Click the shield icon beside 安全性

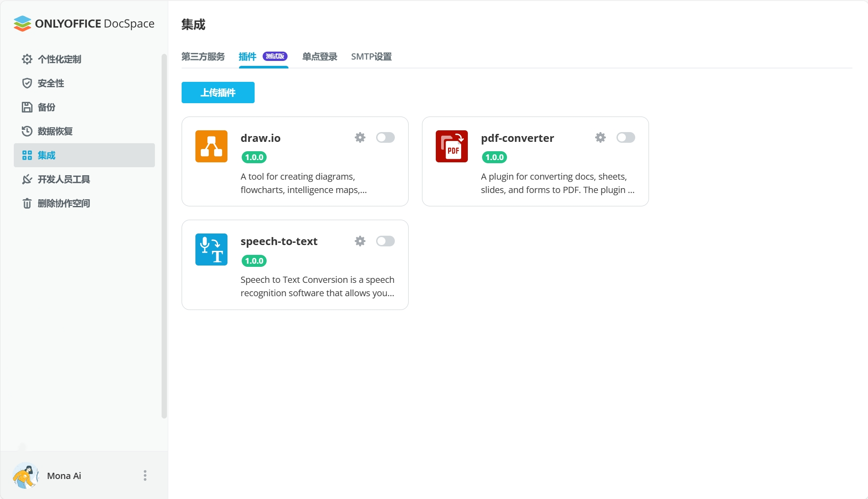[27, 83]
